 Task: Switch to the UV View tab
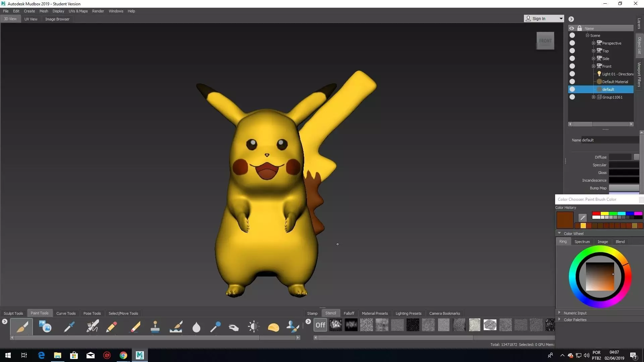(x=31, y=19)
